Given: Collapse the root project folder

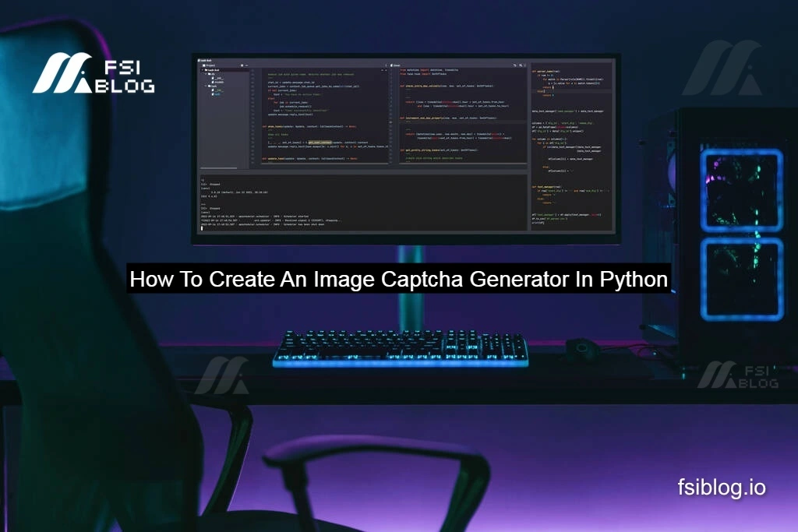Looking at the screenshot, I should point(202,70).
